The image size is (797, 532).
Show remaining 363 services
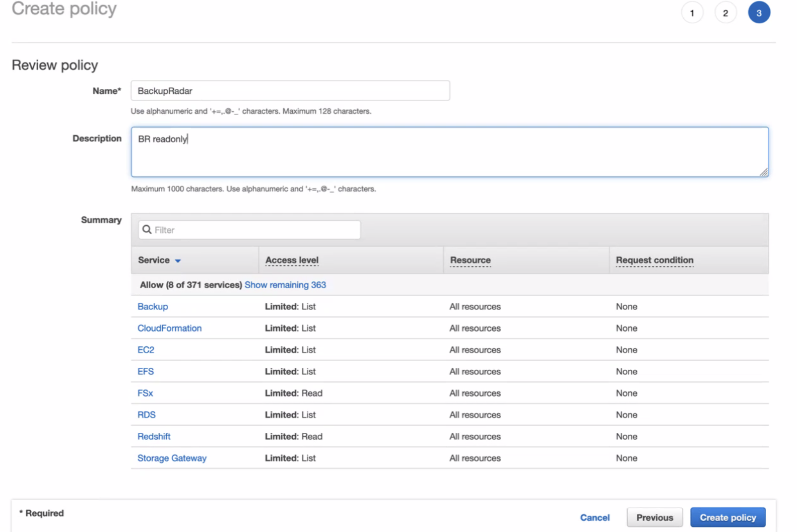pos(285,285)
